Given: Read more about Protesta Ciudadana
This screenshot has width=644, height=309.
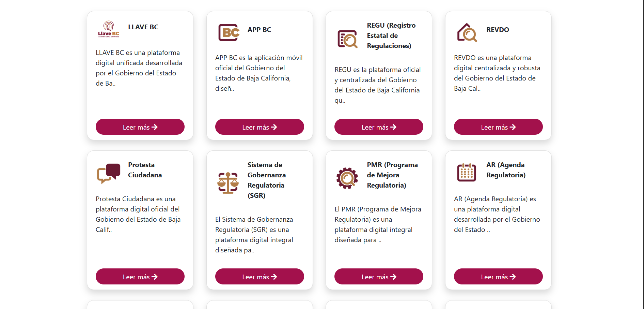Looking at the screenshot, I should click(140, 277).
